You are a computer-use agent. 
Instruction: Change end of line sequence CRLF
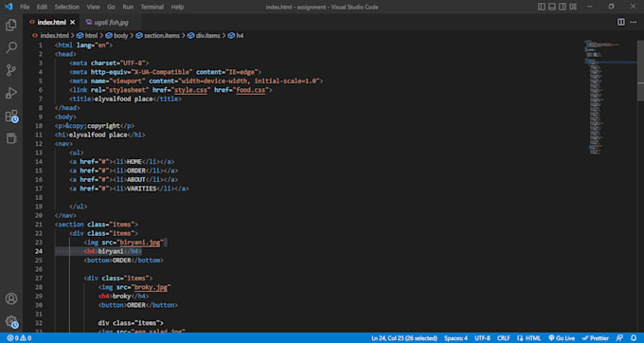point(504,338)
